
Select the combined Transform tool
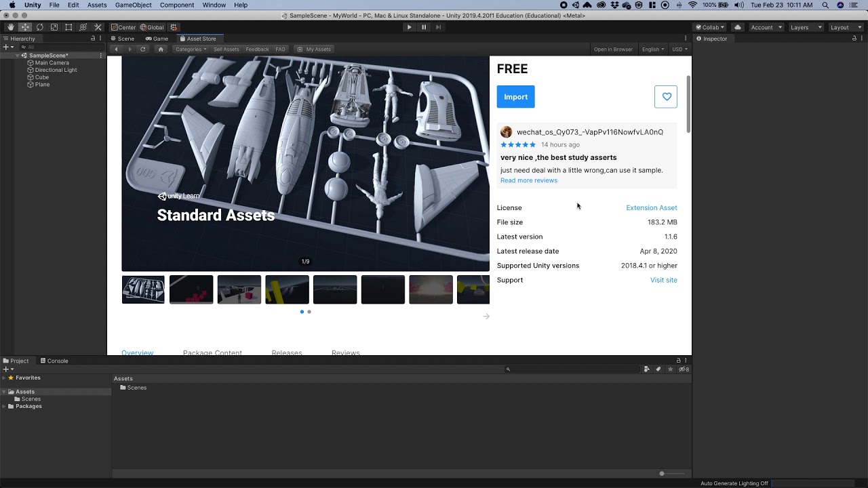click(83, 27)
